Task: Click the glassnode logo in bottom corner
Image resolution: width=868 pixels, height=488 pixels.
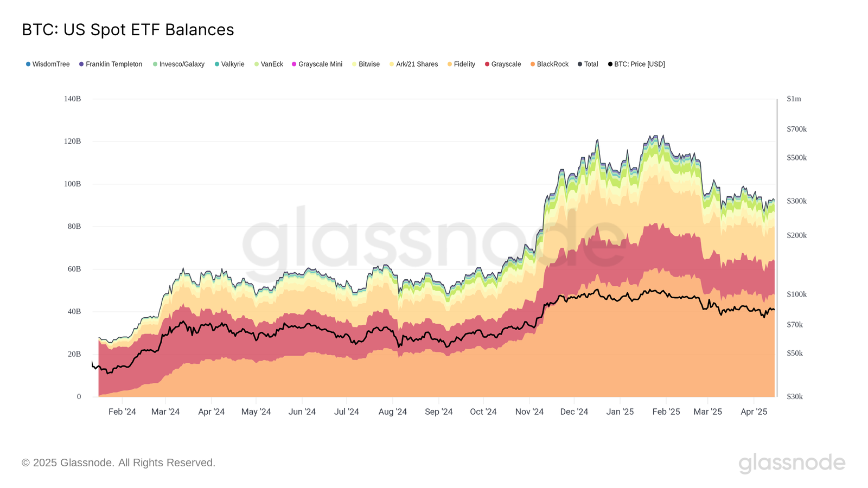Action: pyautogui.click(x=792, y=463)
